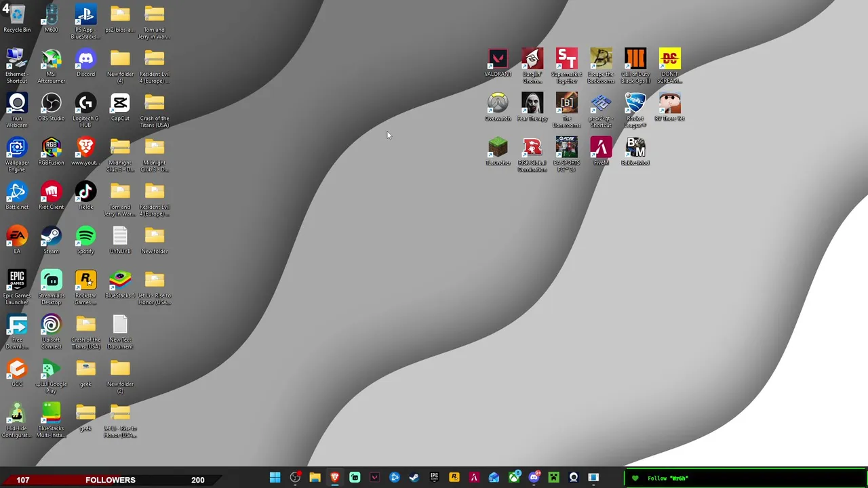Switch to Brave browser in the taskbar
The height and width of the screenshot is (488, 868).
(x=334, y=478)
